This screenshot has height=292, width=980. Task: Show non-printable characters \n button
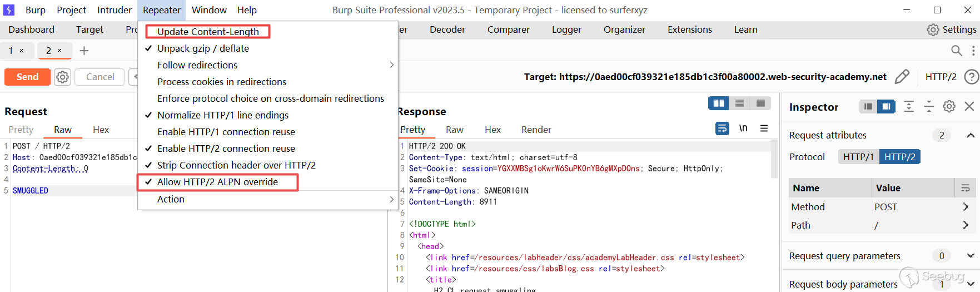tap(743, 128)
